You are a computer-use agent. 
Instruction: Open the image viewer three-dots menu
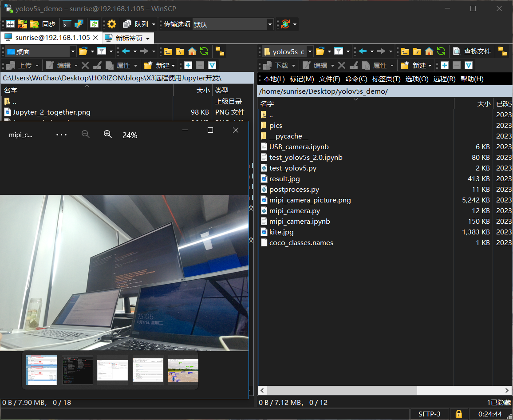point(62,135)
